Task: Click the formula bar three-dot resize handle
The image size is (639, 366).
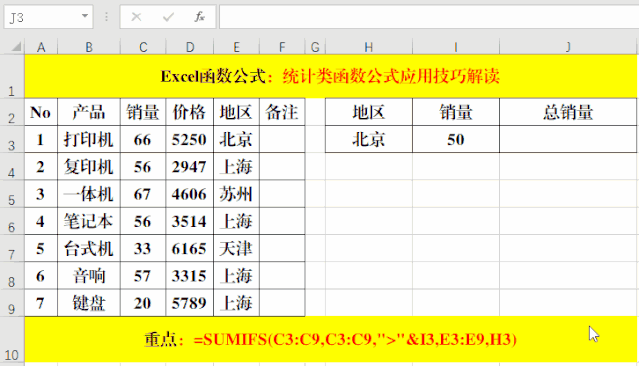Action: coord(106,17)
